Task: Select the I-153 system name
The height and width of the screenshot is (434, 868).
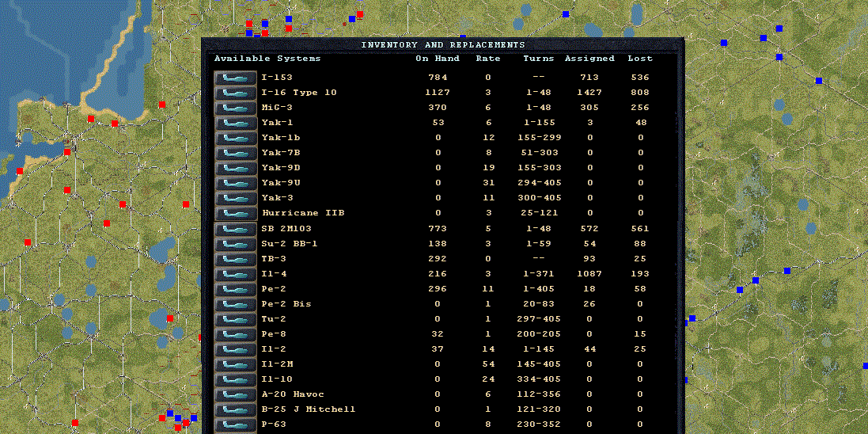Action: [277, 78]
